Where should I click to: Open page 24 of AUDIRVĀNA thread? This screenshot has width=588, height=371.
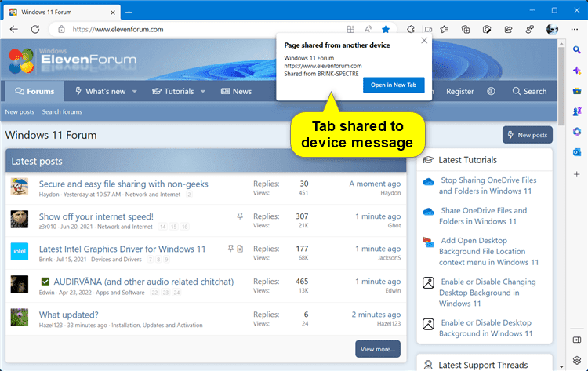(176, 293)
